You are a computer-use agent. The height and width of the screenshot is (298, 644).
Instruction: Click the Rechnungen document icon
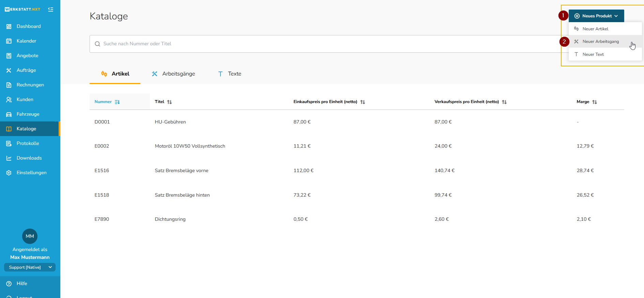coord(9,85)
